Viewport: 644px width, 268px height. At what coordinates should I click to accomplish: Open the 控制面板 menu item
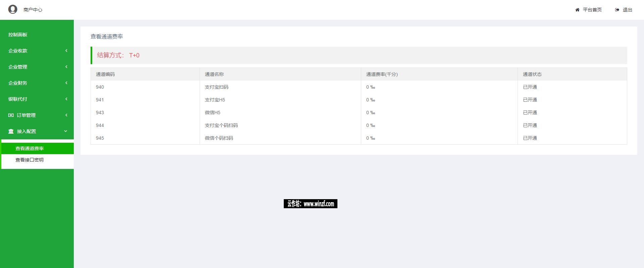click(18, 35)
